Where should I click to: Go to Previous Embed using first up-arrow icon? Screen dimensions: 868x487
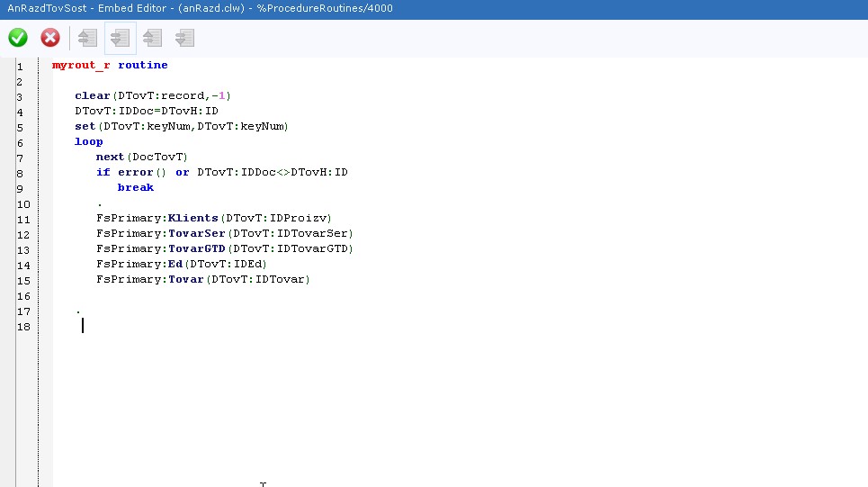(87, 38)
